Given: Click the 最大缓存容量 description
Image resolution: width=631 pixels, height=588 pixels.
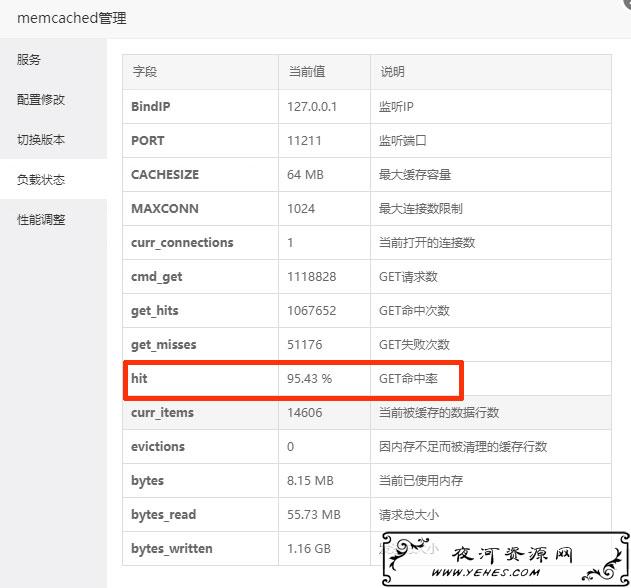Looking at the screenshot, I should (x=415, y=175).
